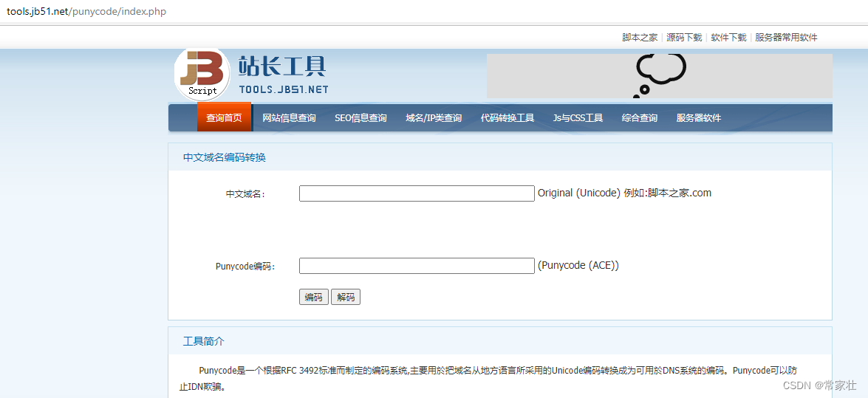Image resolution: width=868 pixels, height=398 pixels.
Task: Click the 解码 decode button
Action: click(346, 298)
